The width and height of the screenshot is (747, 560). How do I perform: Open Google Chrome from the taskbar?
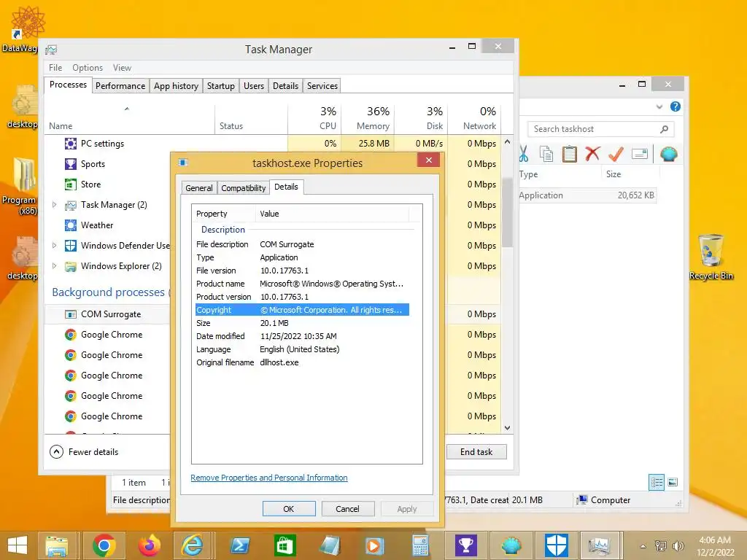coord(104,545)
